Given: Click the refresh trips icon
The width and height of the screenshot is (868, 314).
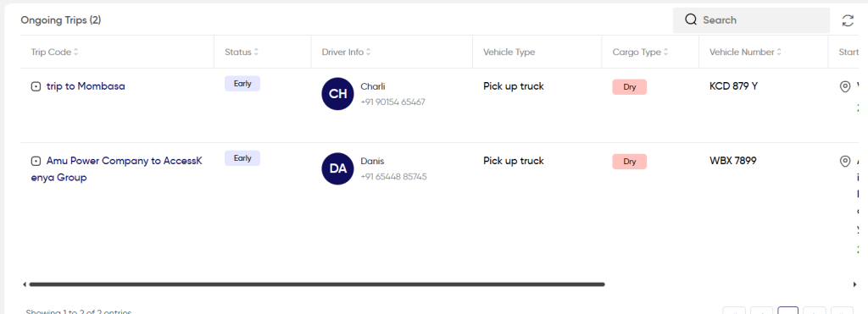Looking at the screenshot, I should point(848,20).
